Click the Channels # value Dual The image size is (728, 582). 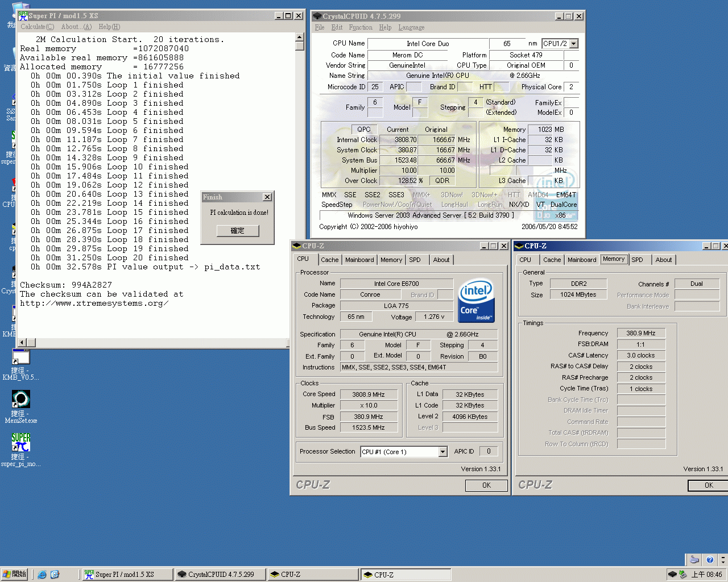[697, 284]
